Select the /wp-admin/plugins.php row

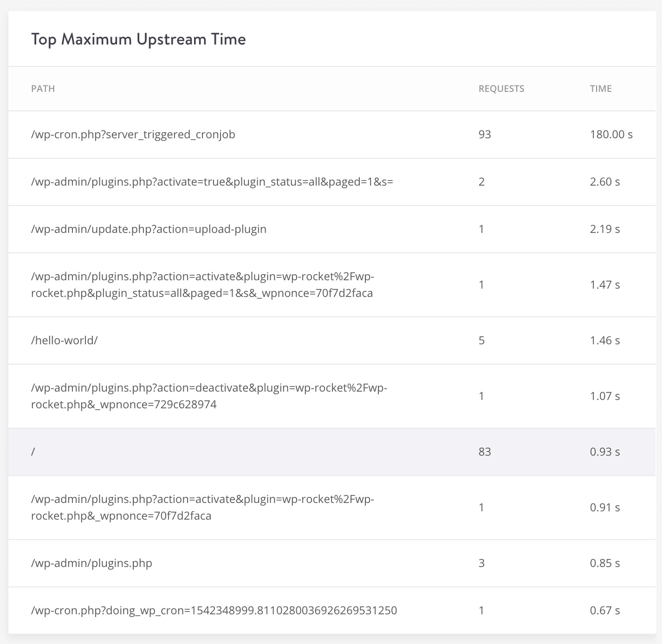91,563
